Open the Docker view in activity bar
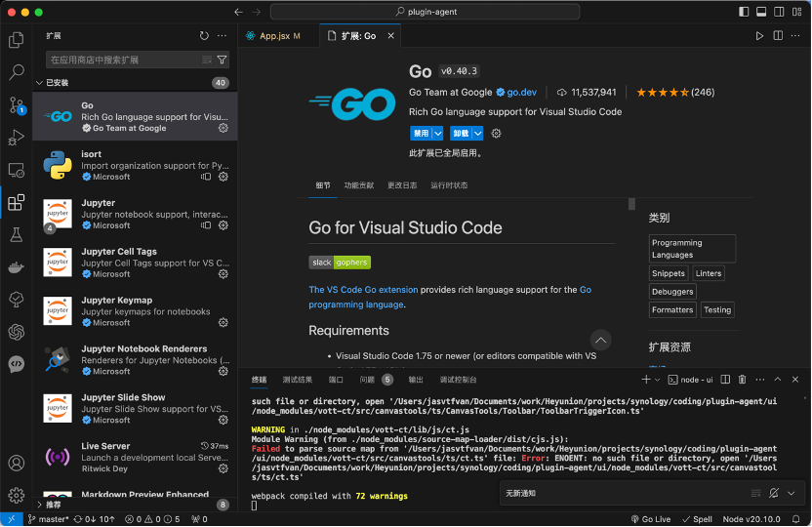Viewport: 812px width, 527px height. coord(16,267)
